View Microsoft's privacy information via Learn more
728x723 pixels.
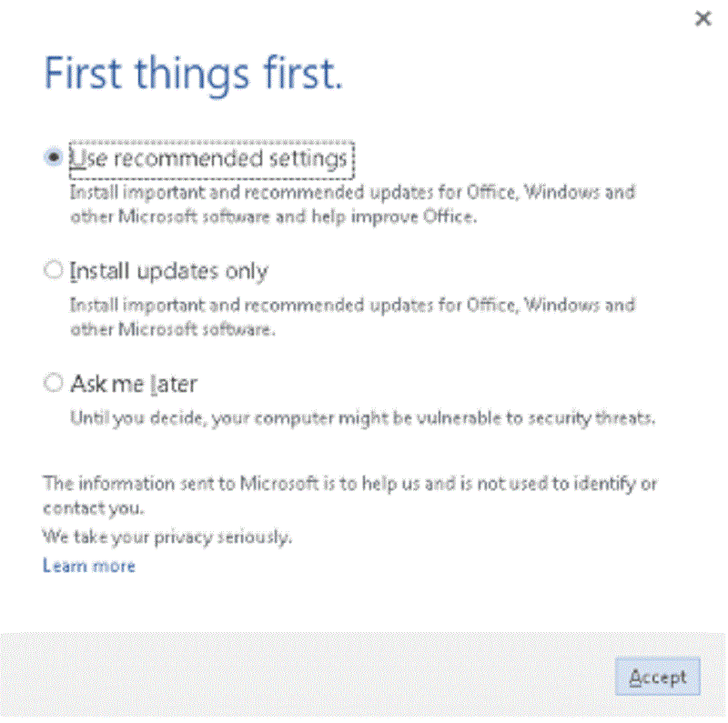pos(88,565)
